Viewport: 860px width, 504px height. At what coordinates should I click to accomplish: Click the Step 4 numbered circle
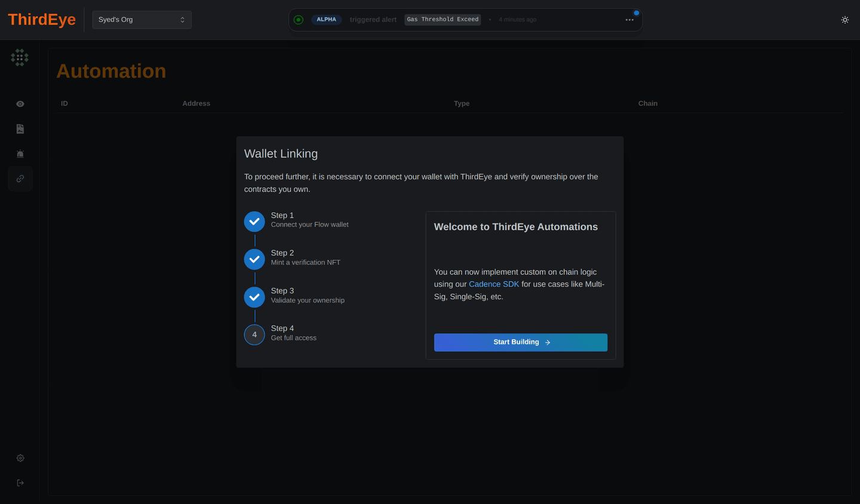tap(254, 334)
